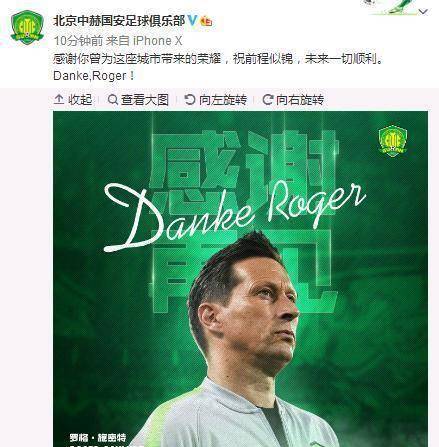Follow the iPhone X source link
This screenshot has width=439, height=447.
click(x=158, y=41)
